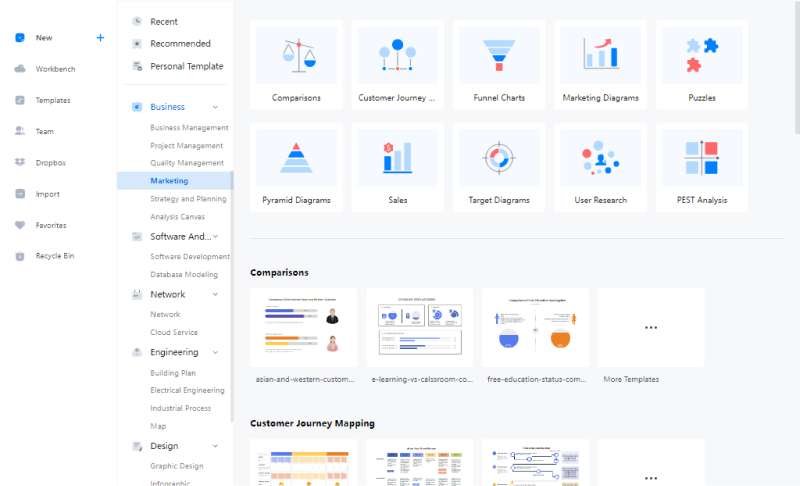This screenshot has width=800, height=486.
Task: Select Project Management subcategory
Action: coord(186,145)
